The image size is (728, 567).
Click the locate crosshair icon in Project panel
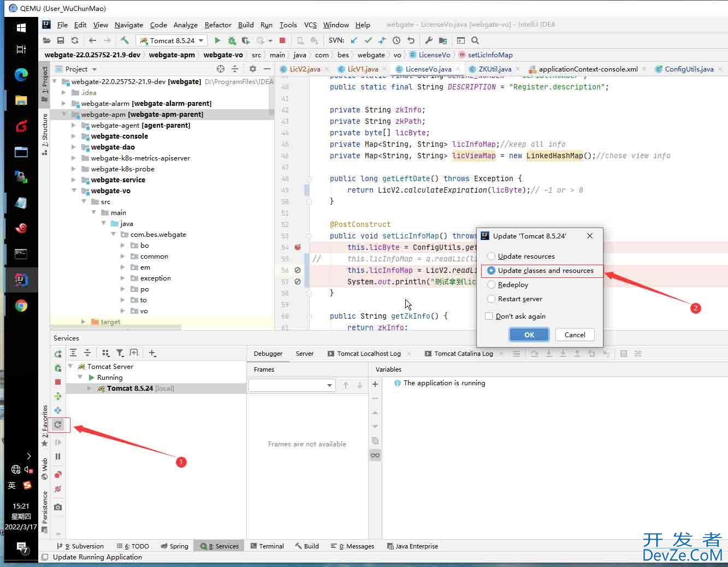pos(221,69)
